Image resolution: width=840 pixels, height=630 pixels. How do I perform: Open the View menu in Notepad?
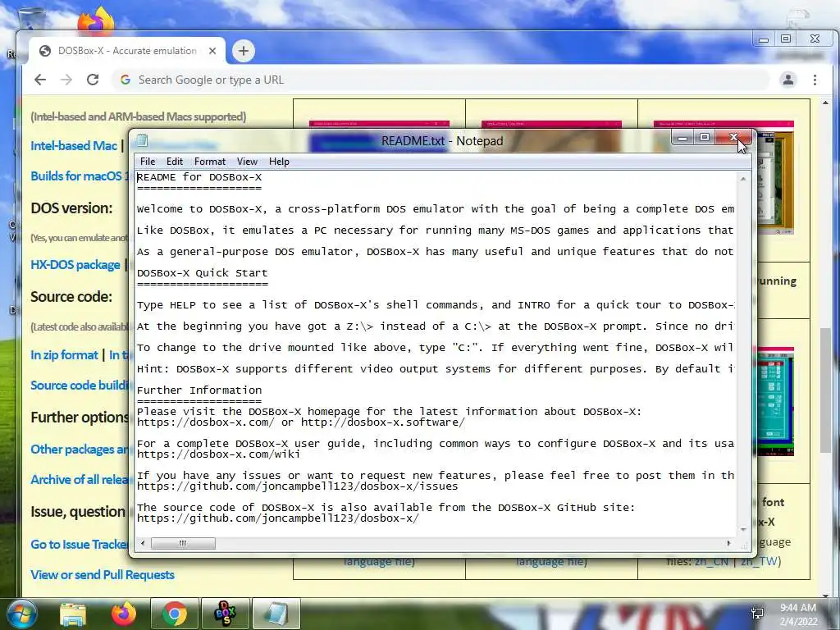[x=247, y=162]
